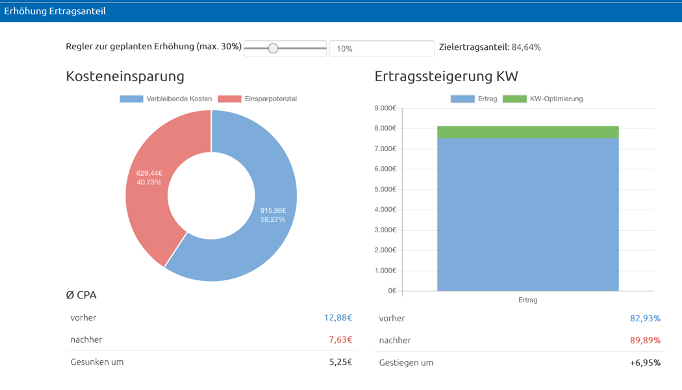This screenshot has height=390, width=682.
Task: Click the 10% percentage input field
Action: pos(382,48)
